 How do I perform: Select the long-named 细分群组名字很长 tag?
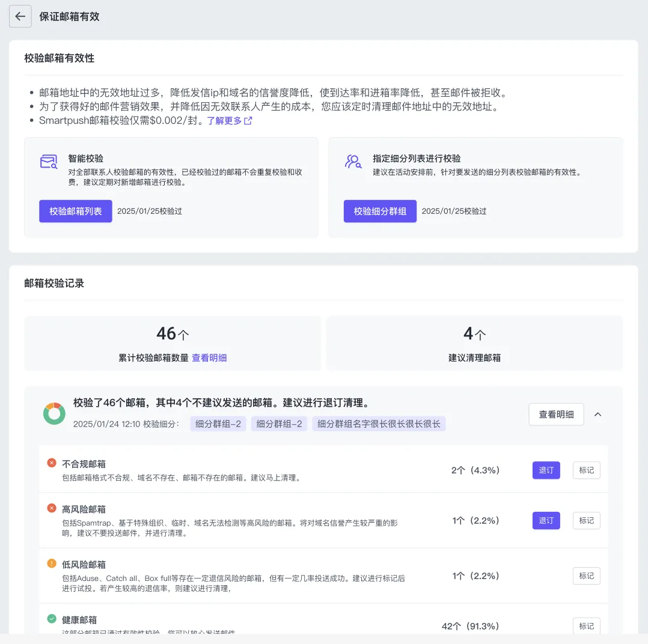[379, 424]
